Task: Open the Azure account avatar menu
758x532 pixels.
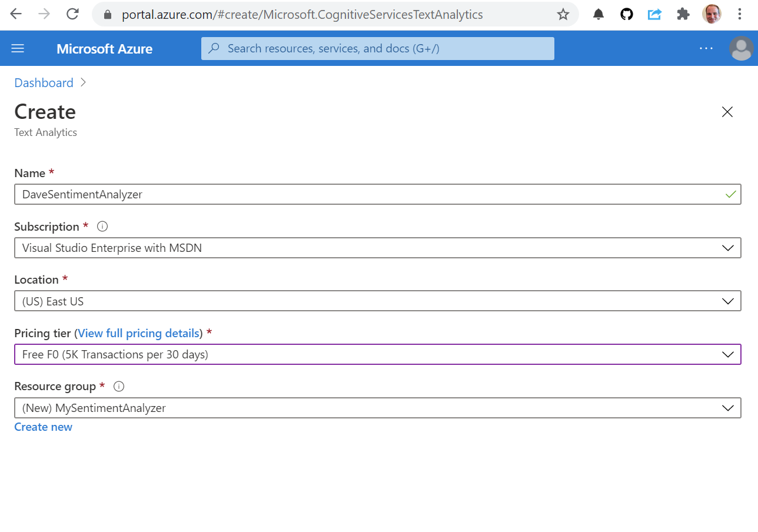Action: point(741,48)
